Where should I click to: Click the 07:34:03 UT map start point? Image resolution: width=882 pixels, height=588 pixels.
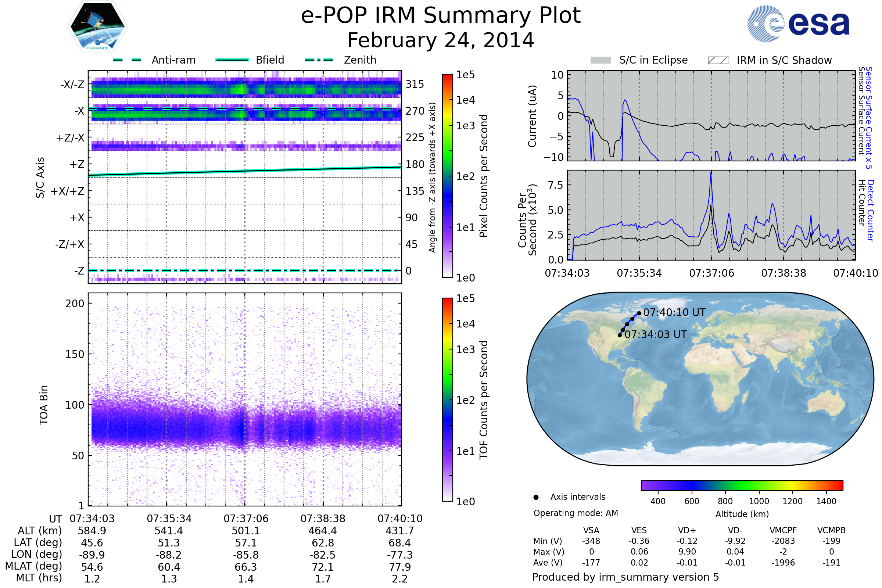pyautogui.click(x=620, y=336)
